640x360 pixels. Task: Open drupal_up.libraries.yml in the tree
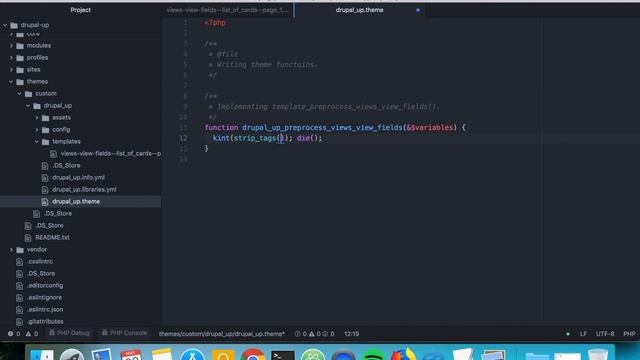[x=84, y=189]
